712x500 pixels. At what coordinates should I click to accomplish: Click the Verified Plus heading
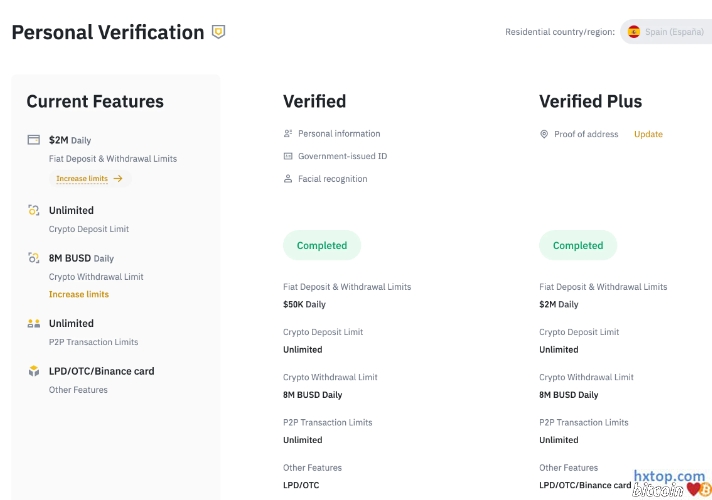tap(590, 101)
